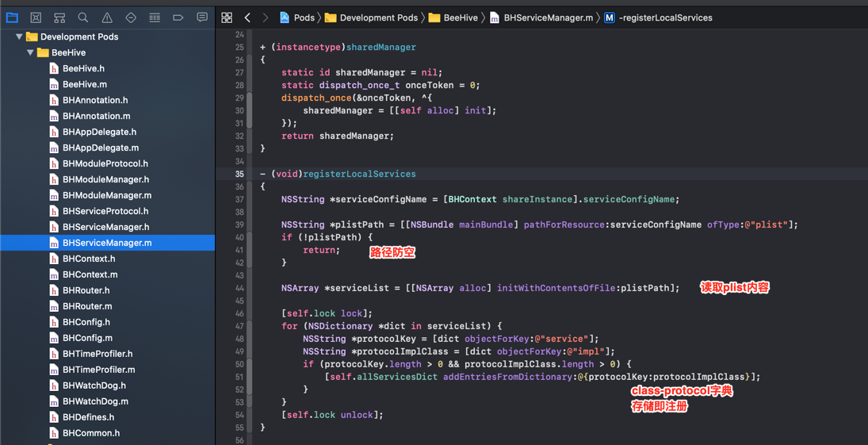Select BHWatchDog.h file
This screenshot has width=868, height=445.
(x=94, y=386)
